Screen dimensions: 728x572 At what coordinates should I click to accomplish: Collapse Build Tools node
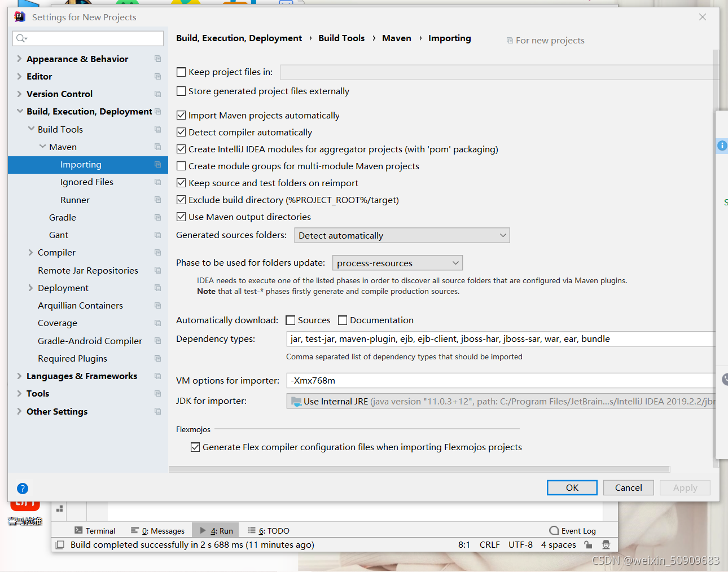pyautogui.click(x=31, y=129)
